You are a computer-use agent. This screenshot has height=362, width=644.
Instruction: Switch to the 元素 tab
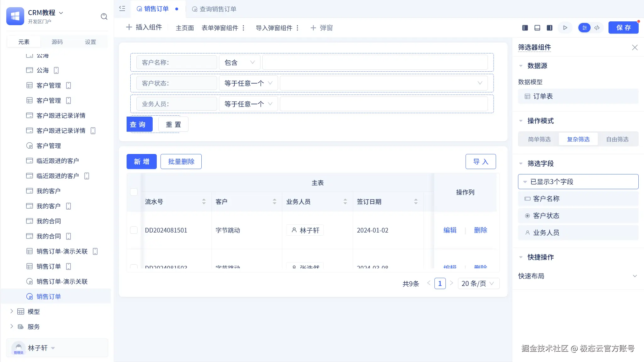point(24,42)
